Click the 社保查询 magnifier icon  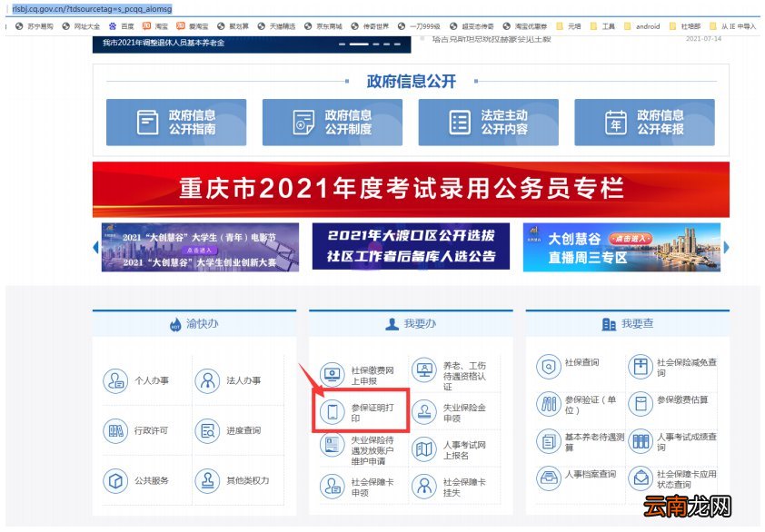click(548, 367)
